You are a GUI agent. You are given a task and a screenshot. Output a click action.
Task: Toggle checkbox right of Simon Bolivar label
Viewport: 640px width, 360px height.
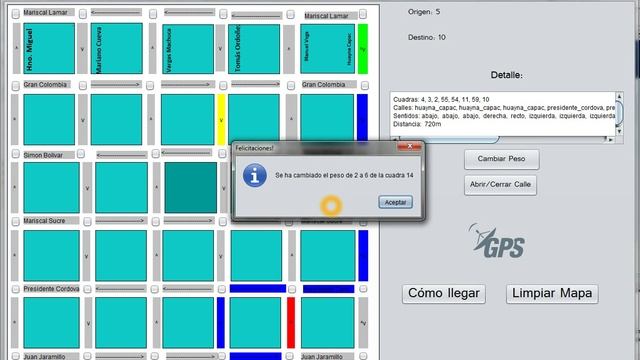click(x=81, y=153)
